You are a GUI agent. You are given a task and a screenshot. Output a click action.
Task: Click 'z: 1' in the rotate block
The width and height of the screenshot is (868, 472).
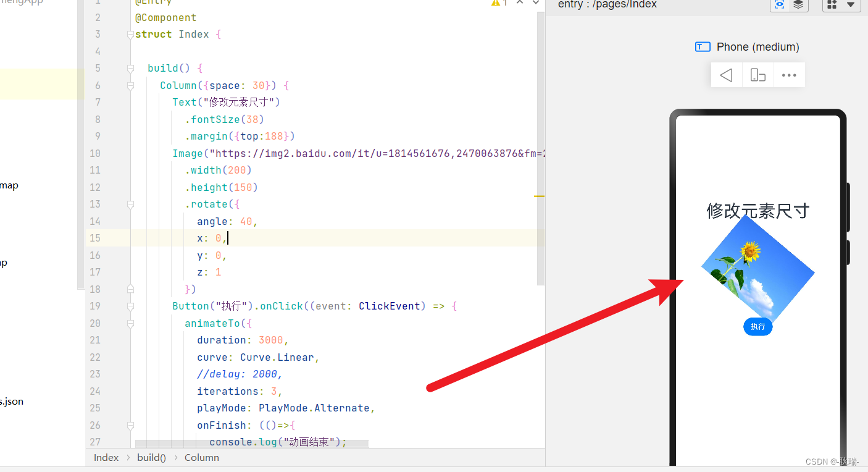click(x=209, y=272)
